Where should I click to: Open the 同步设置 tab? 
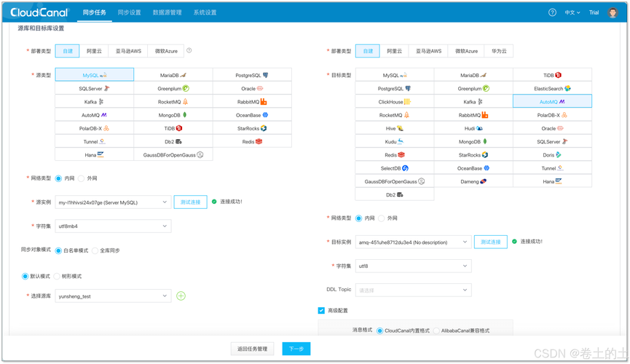(130, 12)
